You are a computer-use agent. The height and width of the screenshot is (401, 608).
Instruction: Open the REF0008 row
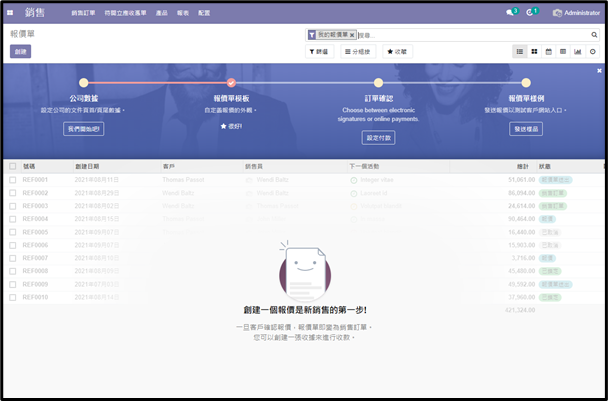[304, 271]
